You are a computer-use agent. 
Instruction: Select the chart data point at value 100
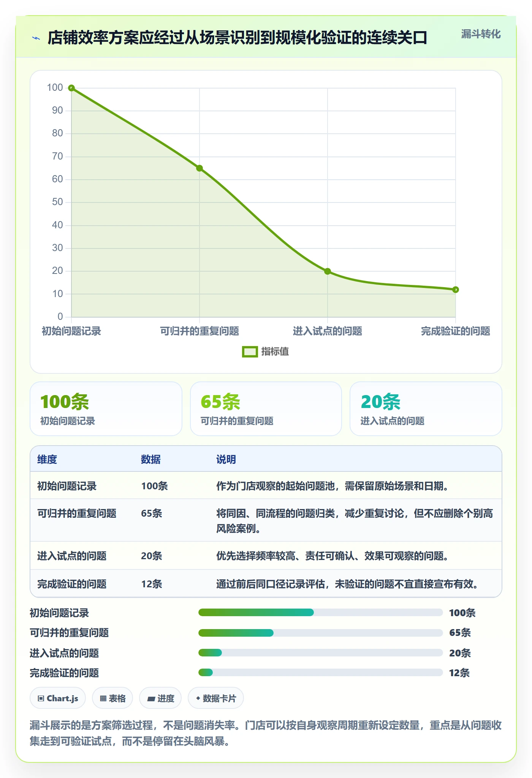pos(71,88)
